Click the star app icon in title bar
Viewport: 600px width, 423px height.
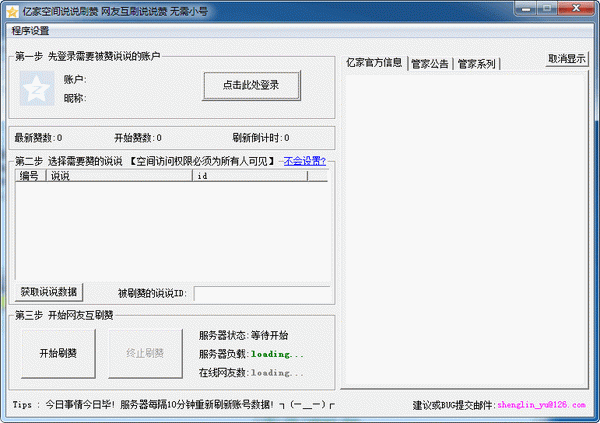(x=11, y=10)
